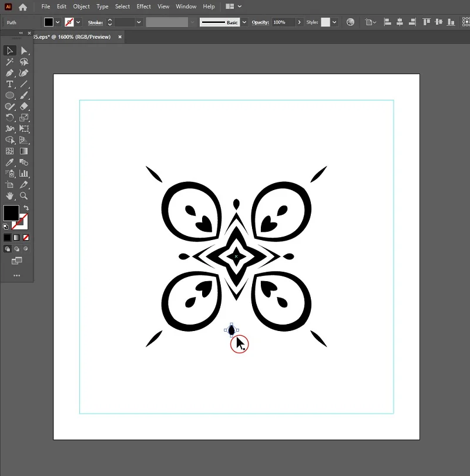Viewport: 470px width, 476px height.
Task: Click the Fill swatch in the tools panel
Action: [x=11, y=213]
